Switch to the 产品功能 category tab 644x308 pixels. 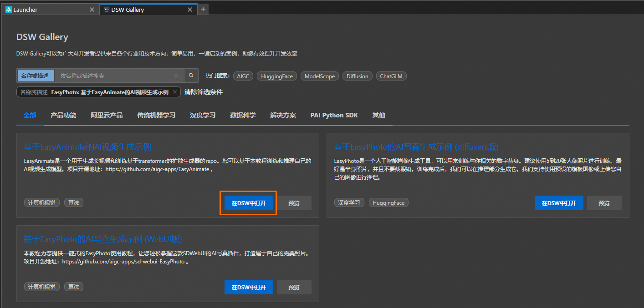pos(63,115)
